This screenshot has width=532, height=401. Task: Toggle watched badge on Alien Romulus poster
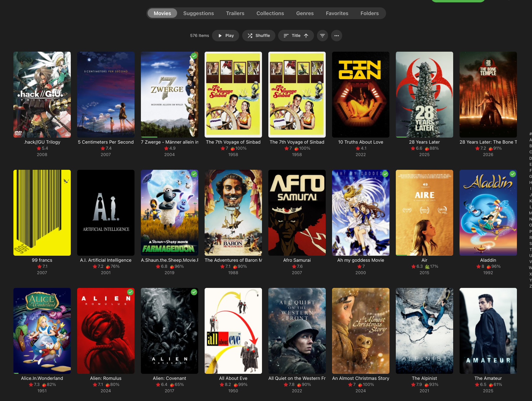point(130,292)
